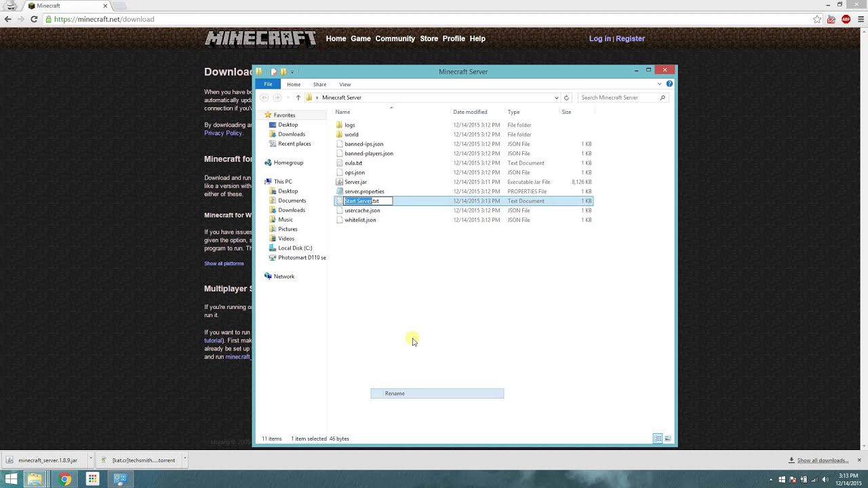This screenshot has height=488, width=868.
Task: Click the Register link
Action: (x=630, y=39)
